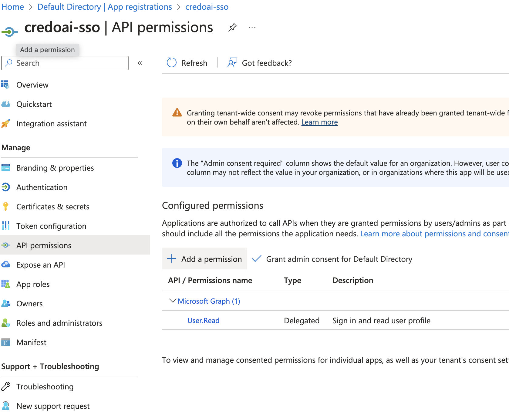This screenshot has width=509, height=420.
Task: Click the Roles and administrators icon
Action: point(5,323)
